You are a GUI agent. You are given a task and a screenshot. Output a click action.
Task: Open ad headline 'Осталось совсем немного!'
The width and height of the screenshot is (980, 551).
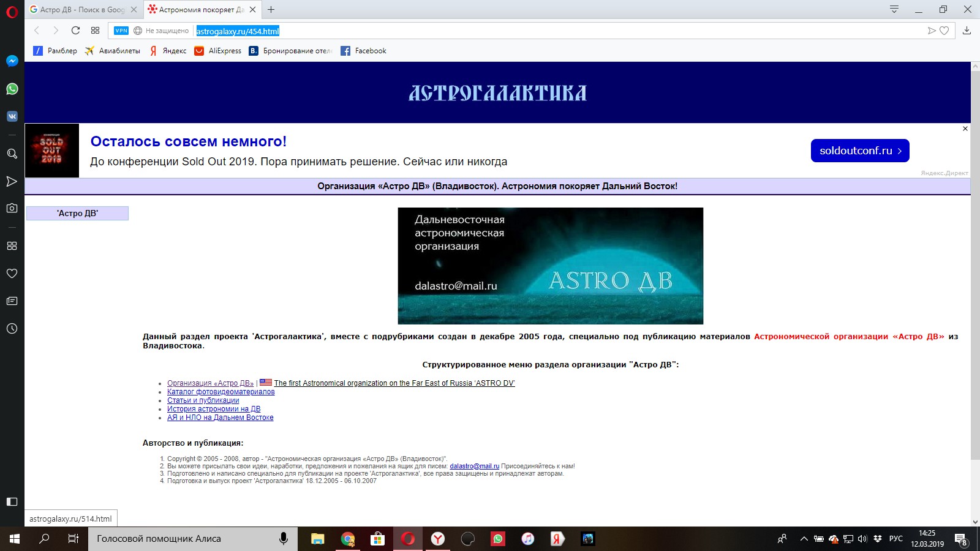(x=189, y=141)
